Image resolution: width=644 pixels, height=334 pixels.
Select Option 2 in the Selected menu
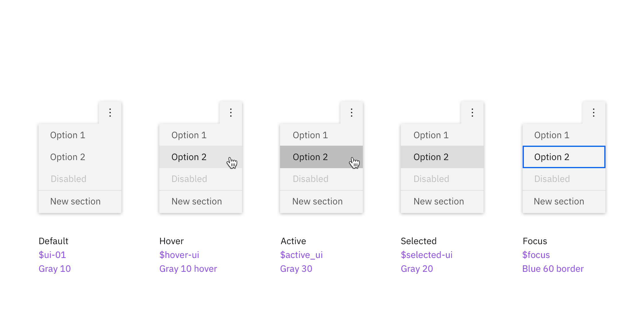pos(431,157)
